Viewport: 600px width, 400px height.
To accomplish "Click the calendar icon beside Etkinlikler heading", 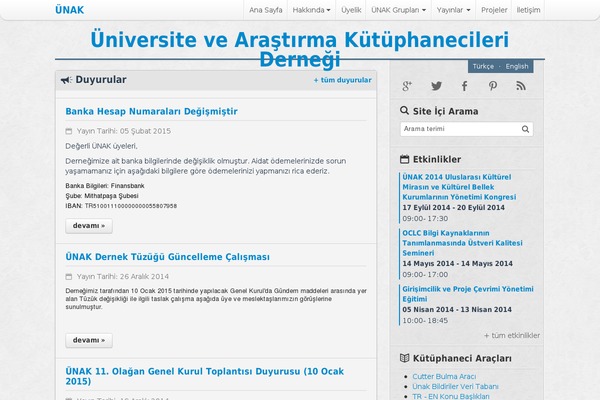I will (404, 159).
